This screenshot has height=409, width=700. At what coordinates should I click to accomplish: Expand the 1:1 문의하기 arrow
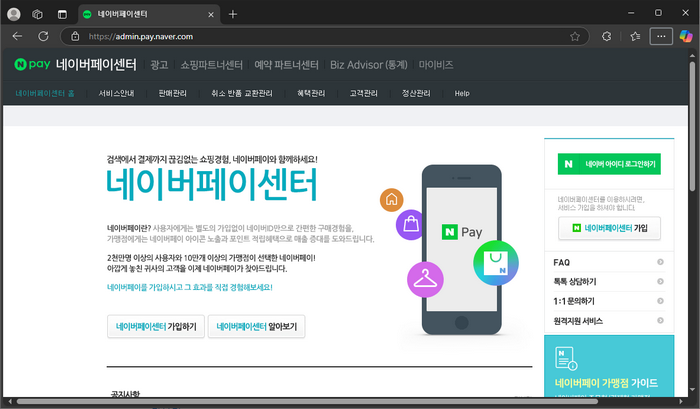point(660,301)
